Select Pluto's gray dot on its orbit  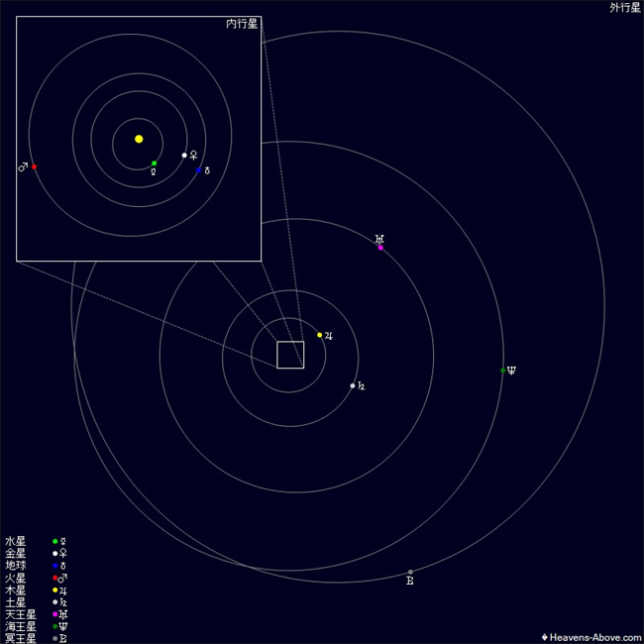(x=410, y=572)
